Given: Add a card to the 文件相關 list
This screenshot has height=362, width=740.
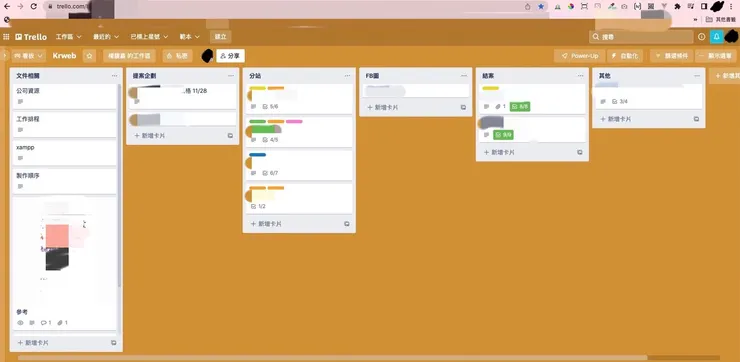Looking at the screenshot, I should click(33, 343).
